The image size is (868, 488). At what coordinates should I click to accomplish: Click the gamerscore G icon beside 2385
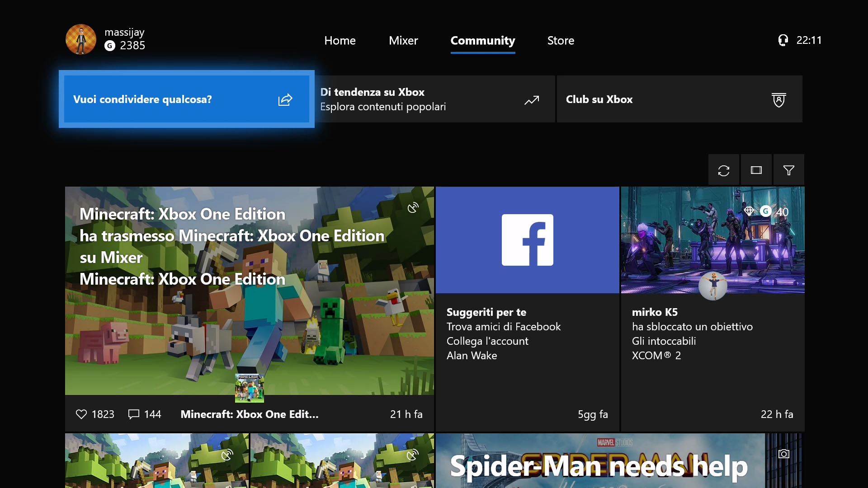[x=110, y=46]
